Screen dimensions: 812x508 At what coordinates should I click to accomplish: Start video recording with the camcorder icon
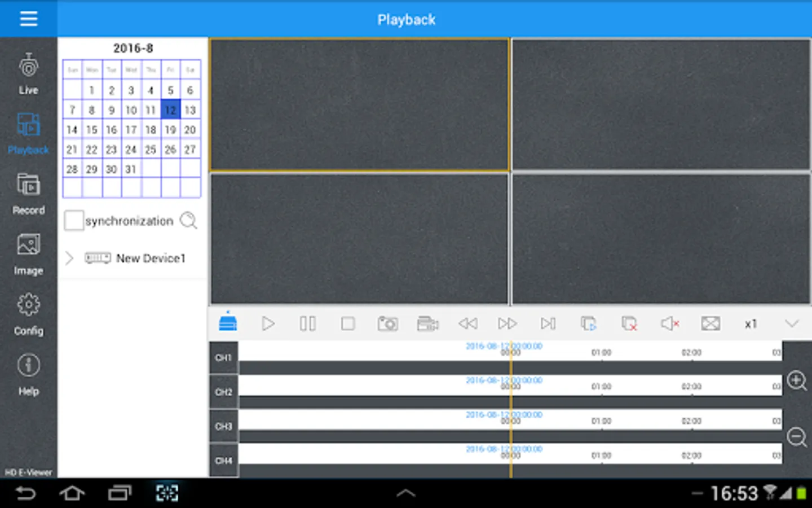click(x=428, y=323)
